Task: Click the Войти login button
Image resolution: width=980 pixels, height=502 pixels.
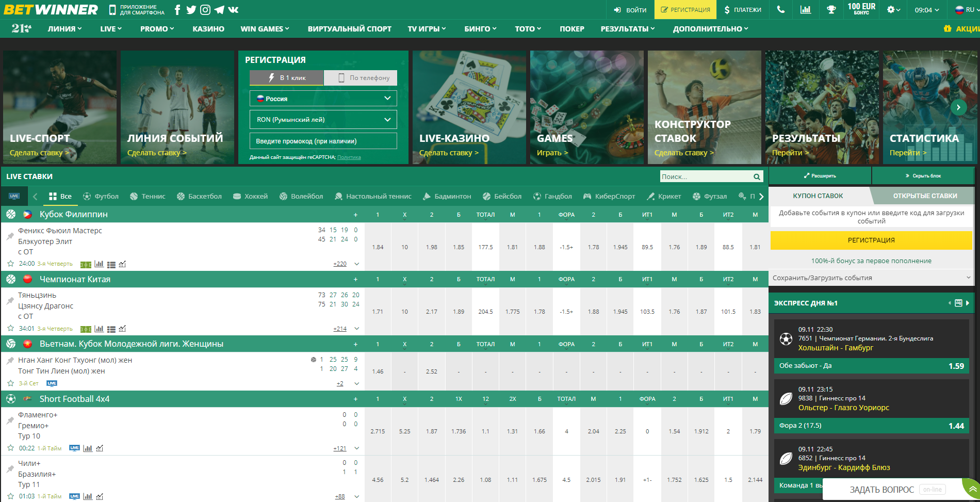Action: coord(630,10)
